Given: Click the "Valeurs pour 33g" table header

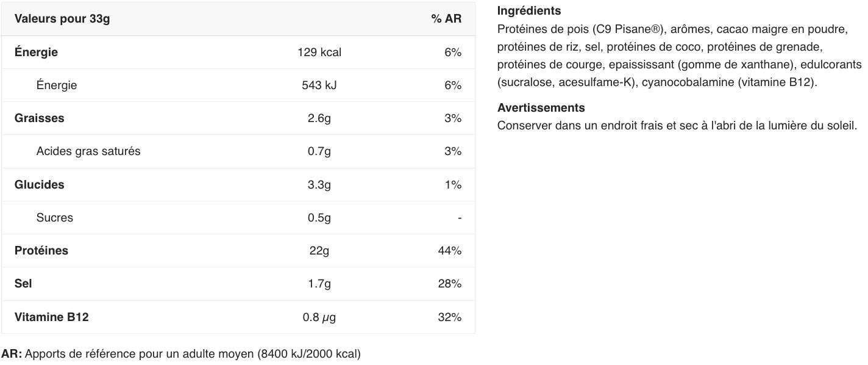Looking at the screenshot, I should tap(62, 19).
